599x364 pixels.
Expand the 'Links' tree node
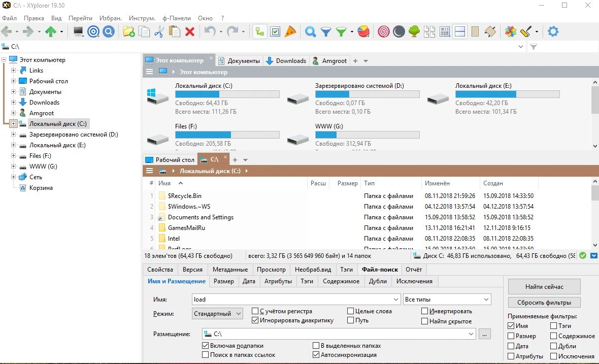tap(13, 70)
